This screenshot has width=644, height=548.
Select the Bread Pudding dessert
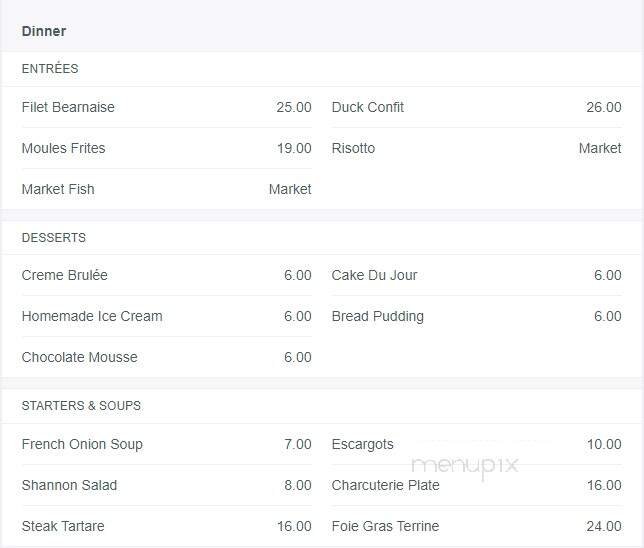pos(378,316)
